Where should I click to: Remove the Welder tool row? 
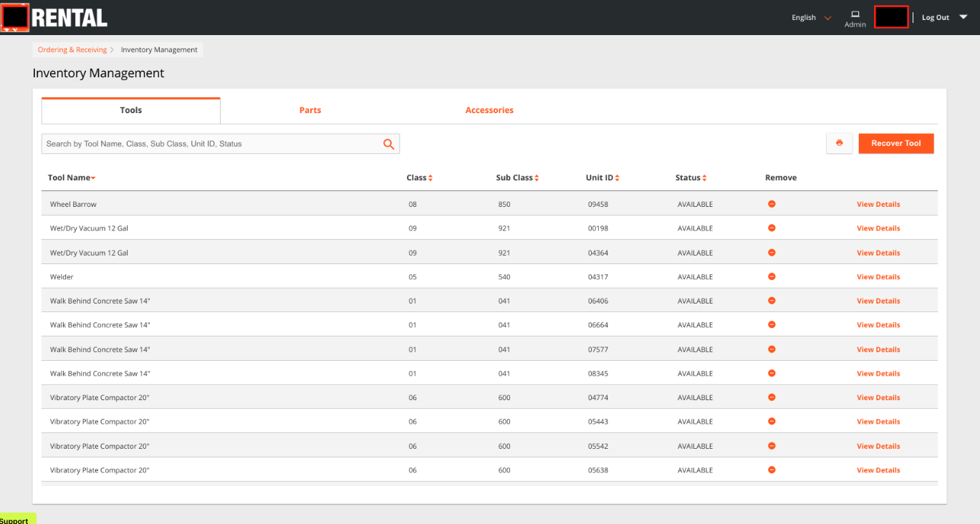(x=772, y=276)
